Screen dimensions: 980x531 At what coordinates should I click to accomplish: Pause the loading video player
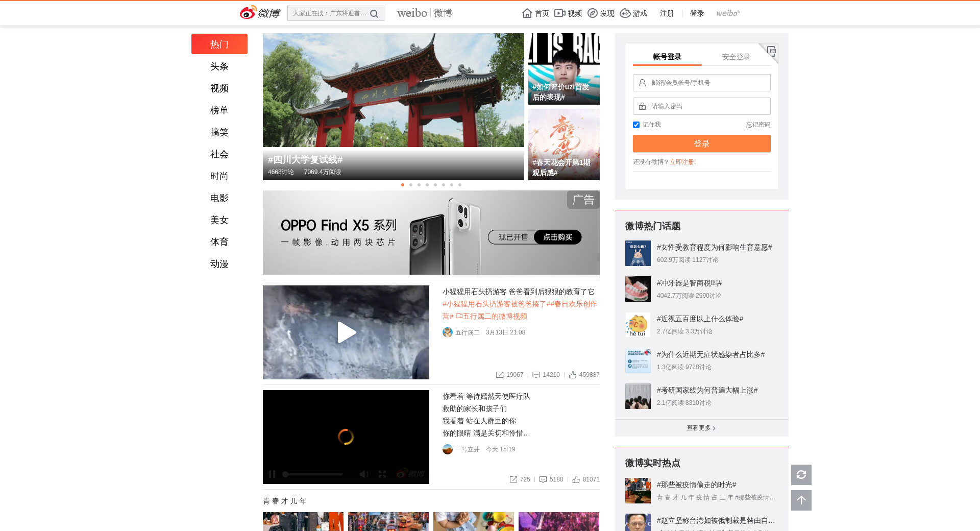(272, 474)
